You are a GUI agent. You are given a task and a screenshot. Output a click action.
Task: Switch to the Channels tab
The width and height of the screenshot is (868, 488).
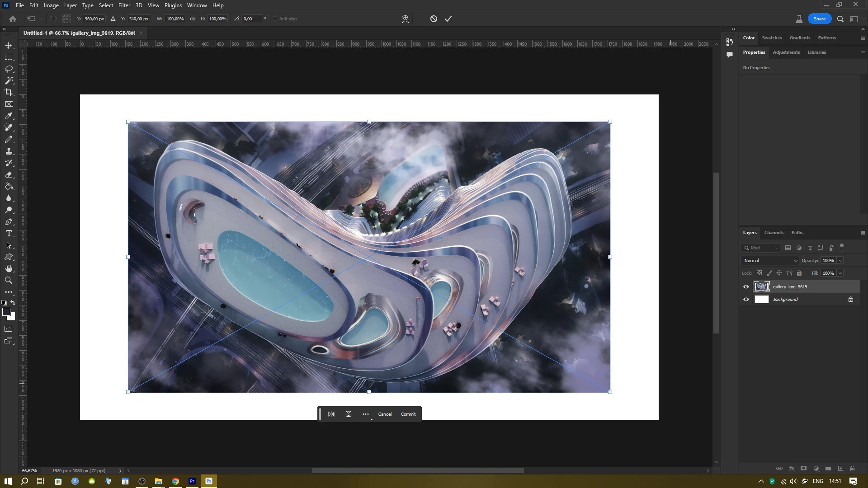pyautogui.click(x=774, y=233)
